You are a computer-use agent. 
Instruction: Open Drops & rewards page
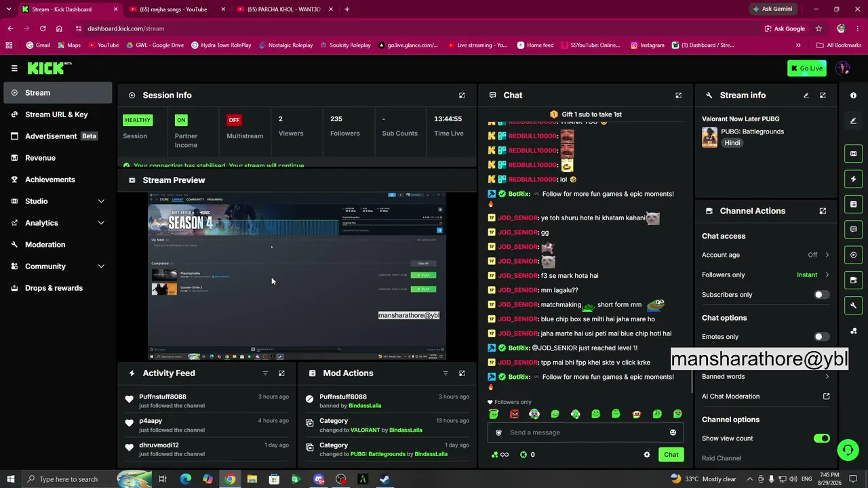pyautogui.click(x=58, y=288)
